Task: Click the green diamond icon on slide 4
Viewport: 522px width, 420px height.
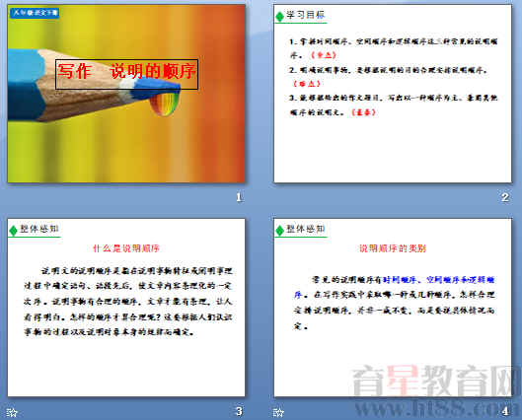Action: pos(280,230)
